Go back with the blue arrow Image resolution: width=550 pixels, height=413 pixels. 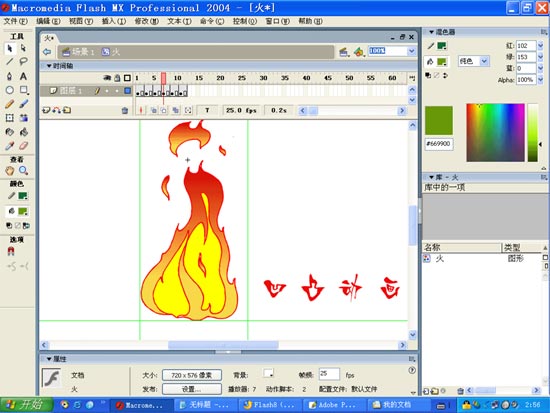pyautogui.click(x=47, y=52)
